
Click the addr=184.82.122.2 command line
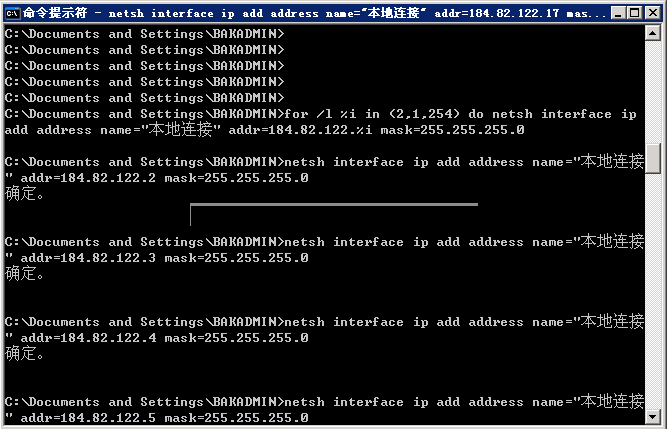coord(324,170)
